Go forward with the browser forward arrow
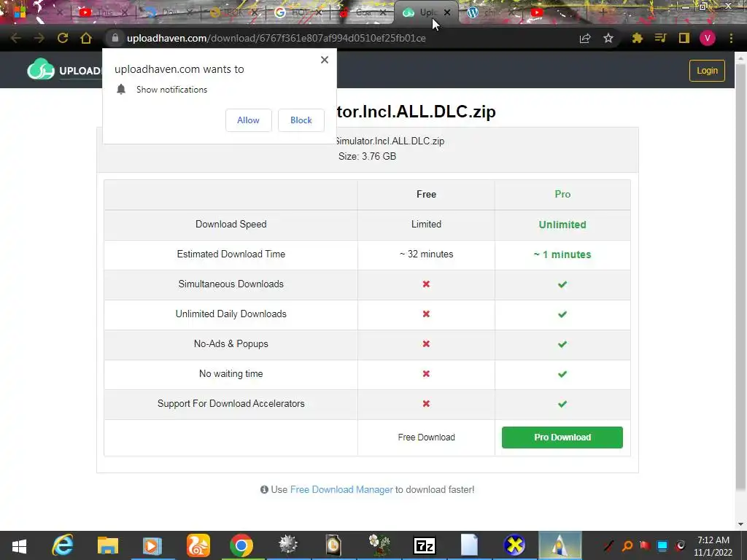The image size is (747, 560). (39, 38)
